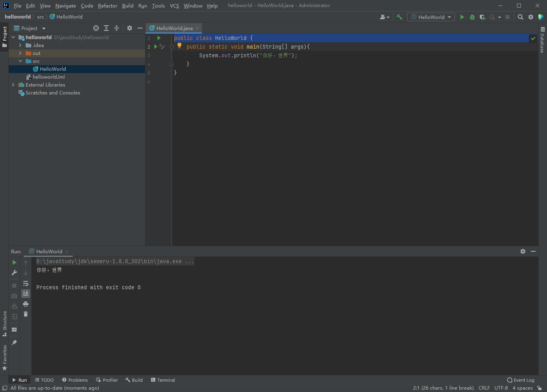
Task: Open the VCS menu
Action: pyautogui.click(x=174, y=6)
